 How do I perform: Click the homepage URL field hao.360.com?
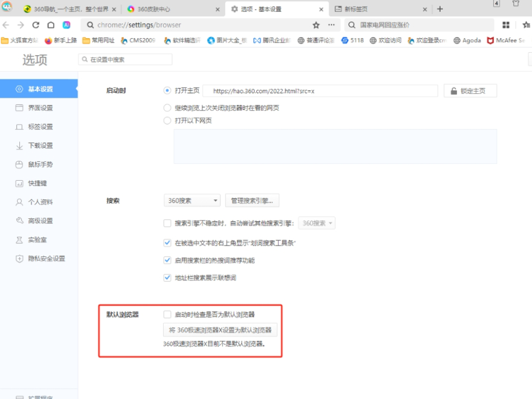[x=321, y=91]
